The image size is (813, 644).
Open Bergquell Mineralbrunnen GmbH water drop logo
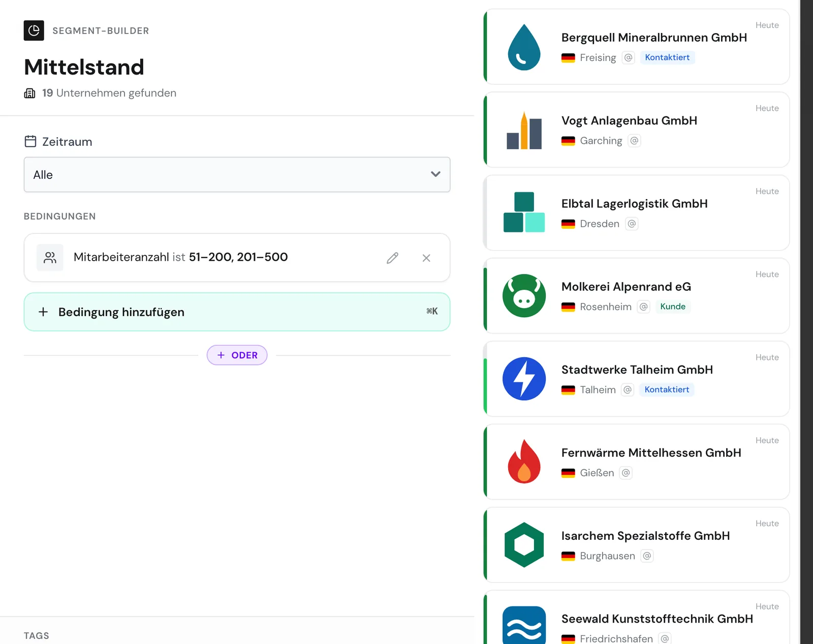click(524, 47)
